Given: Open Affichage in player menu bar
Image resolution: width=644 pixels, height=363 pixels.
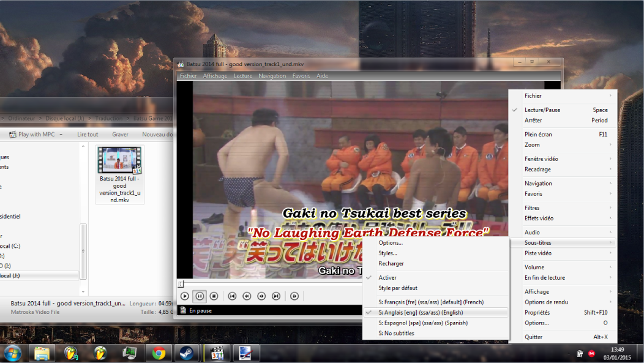Looking at the screenshot, I should tap(215, 76).
